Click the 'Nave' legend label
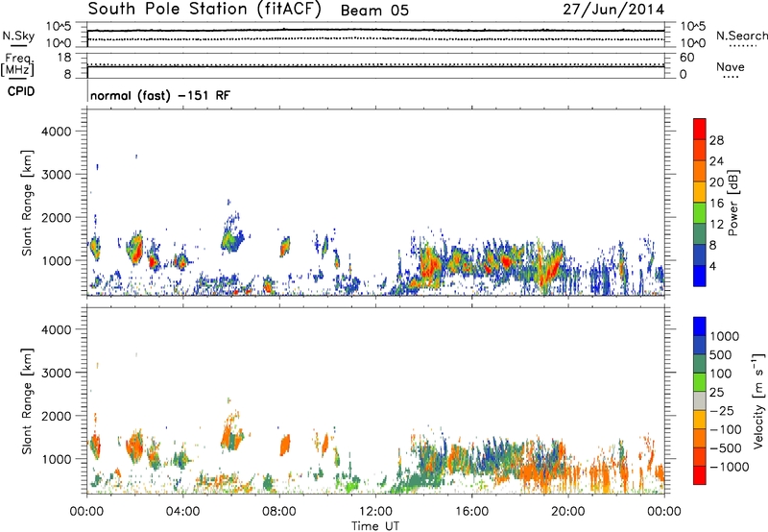 coord(730,67)
